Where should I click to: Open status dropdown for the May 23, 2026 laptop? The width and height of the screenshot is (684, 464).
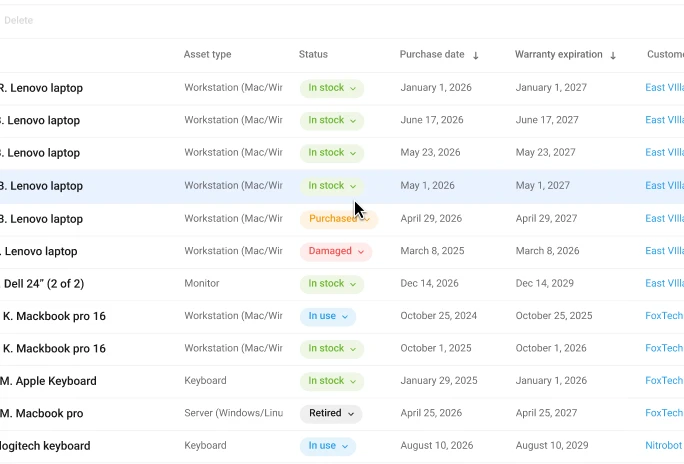tap(332, 153)
